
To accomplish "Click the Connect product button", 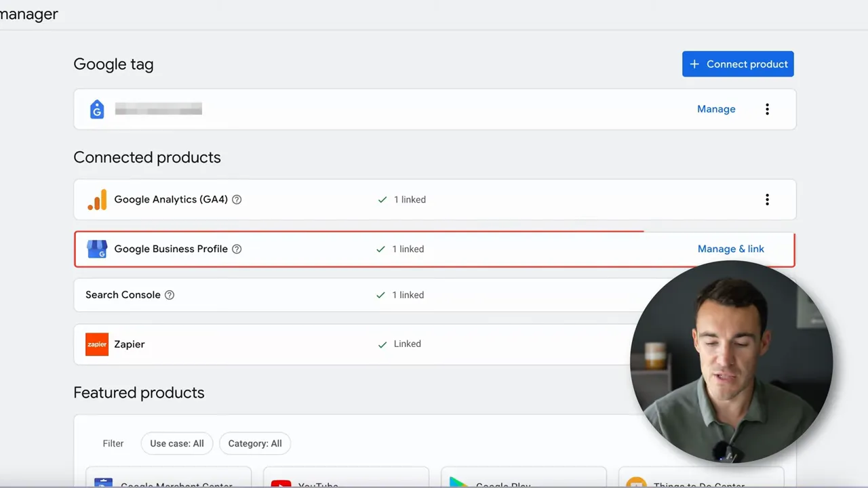I will [738, 64].
